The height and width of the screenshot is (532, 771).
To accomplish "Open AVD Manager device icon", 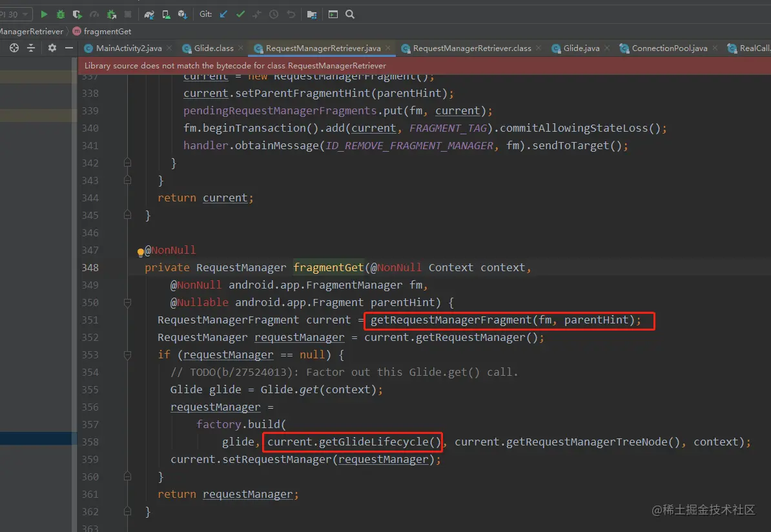I will coord(166,14).
